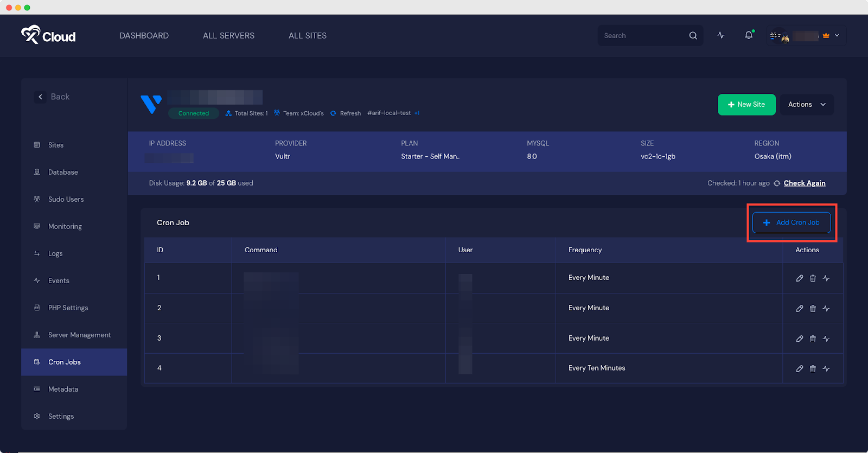Edit cron job 1 with pencil icon
The image size is (868, 453).
click(x=799, y=278)
